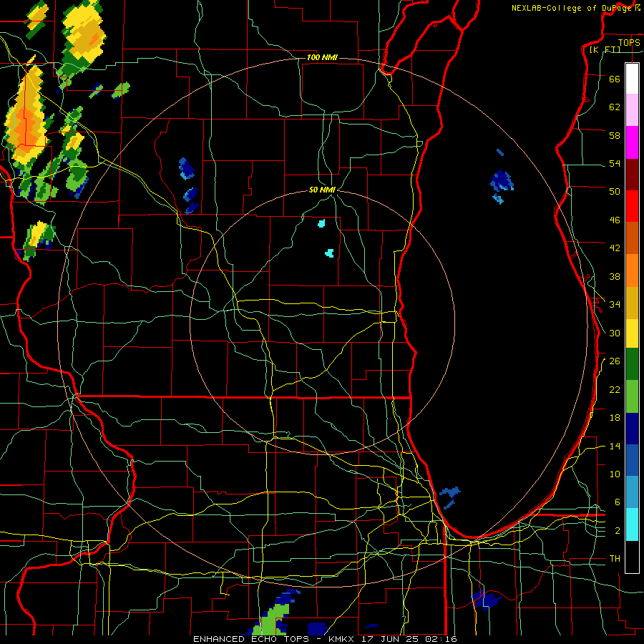Screen dimensions: 644x644
Task: Click the '50 NMI' range ring label
Action: (322, 190)
